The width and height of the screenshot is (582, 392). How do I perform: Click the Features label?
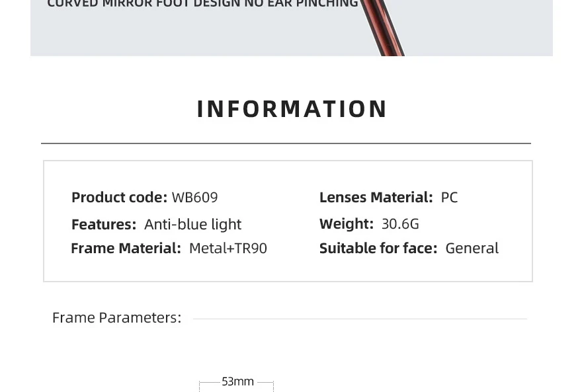[x=104, y=224]
